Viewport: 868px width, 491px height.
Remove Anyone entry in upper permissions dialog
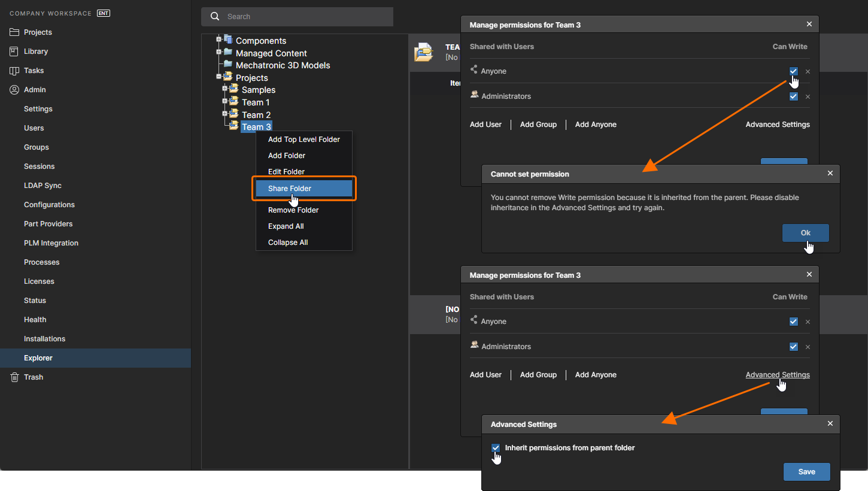coord(808,72)
